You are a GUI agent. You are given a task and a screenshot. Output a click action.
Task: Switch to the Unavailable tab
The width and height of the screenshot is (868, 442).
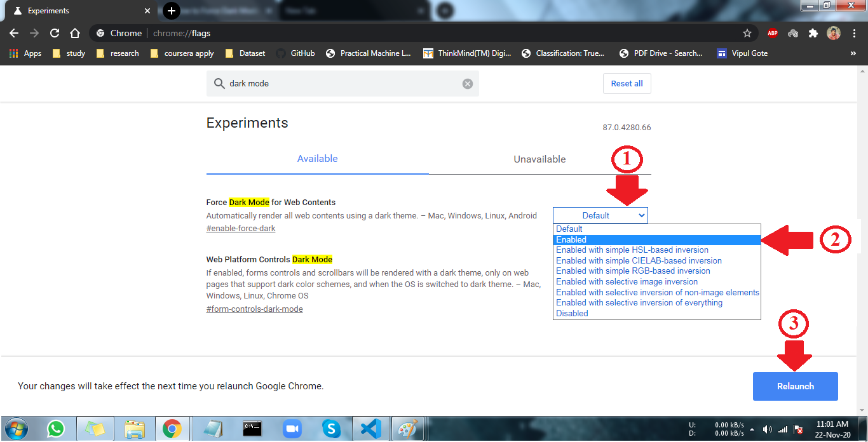click(539, 159)
